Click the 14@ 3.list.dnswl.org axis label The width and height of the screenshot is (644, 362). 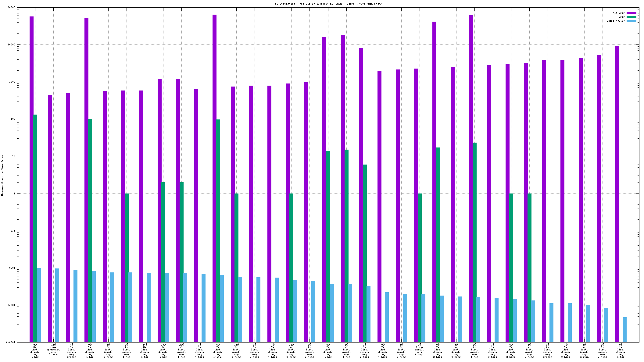pos(145,351)
